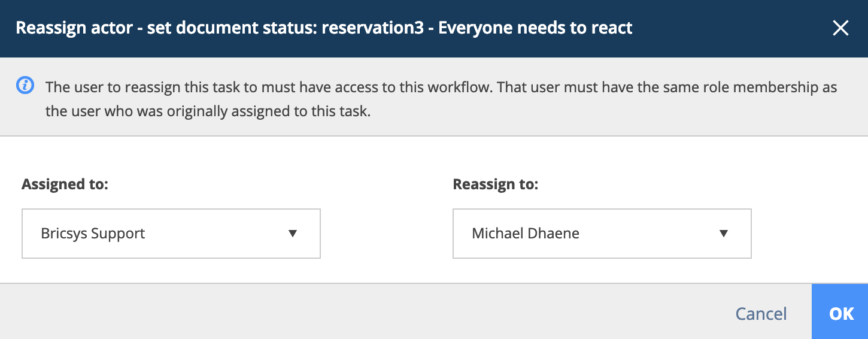Cancel the reassignment

pyautogui.click(x=761, y=313)
